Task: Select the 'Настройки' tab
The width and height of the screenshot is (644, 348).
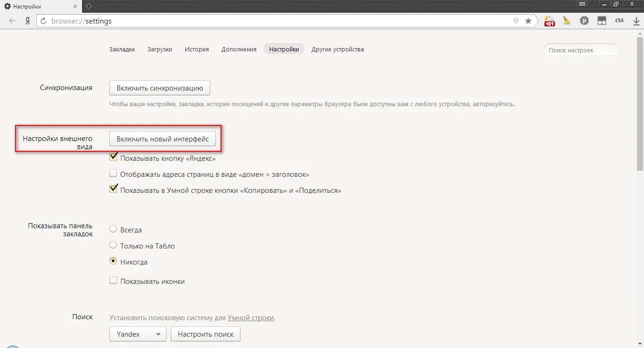Action: click(284, 49)
